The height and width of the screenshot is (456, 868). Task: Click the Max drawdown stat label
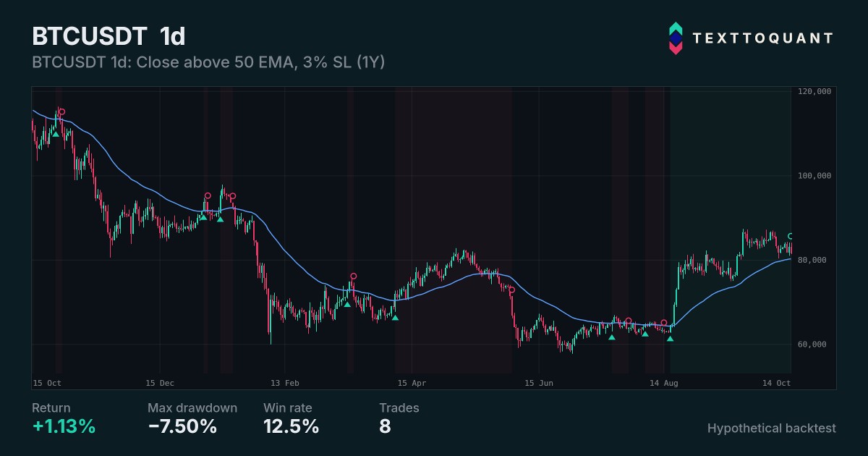click(192, 408)
